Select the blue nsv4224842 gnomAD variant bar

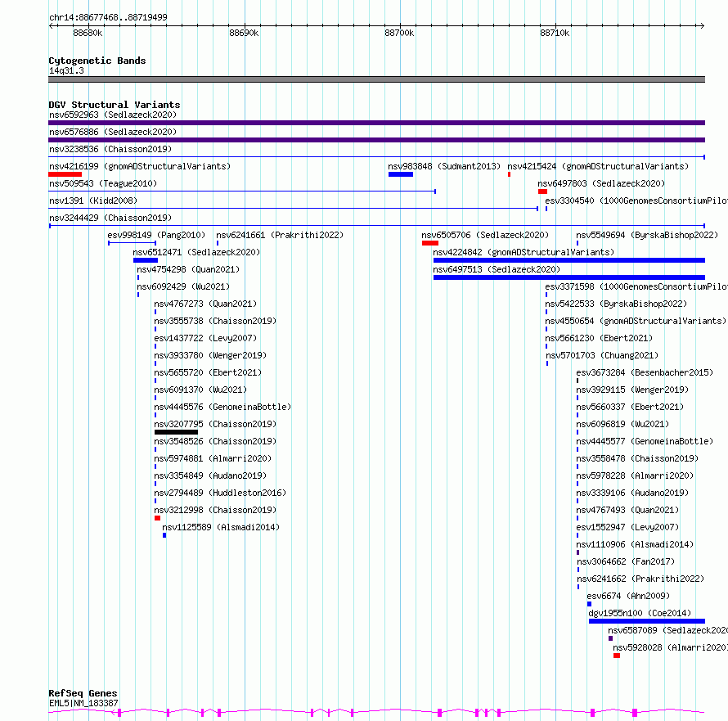pos(569,260)
